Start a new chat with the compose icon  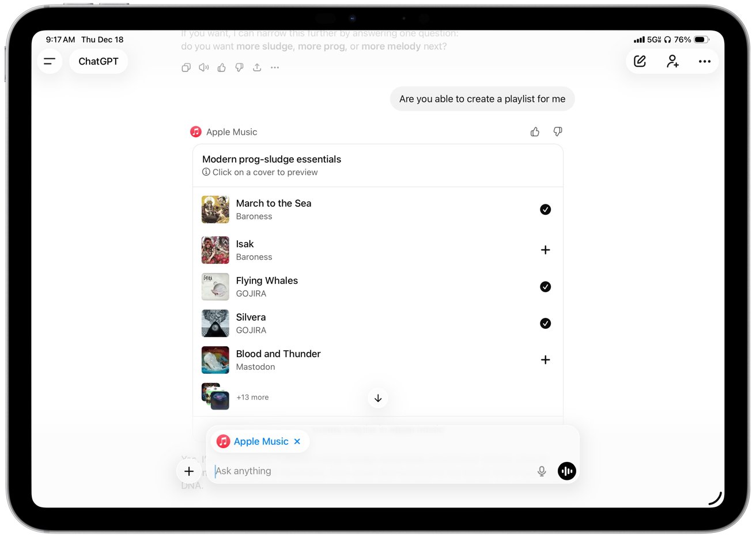640,61
